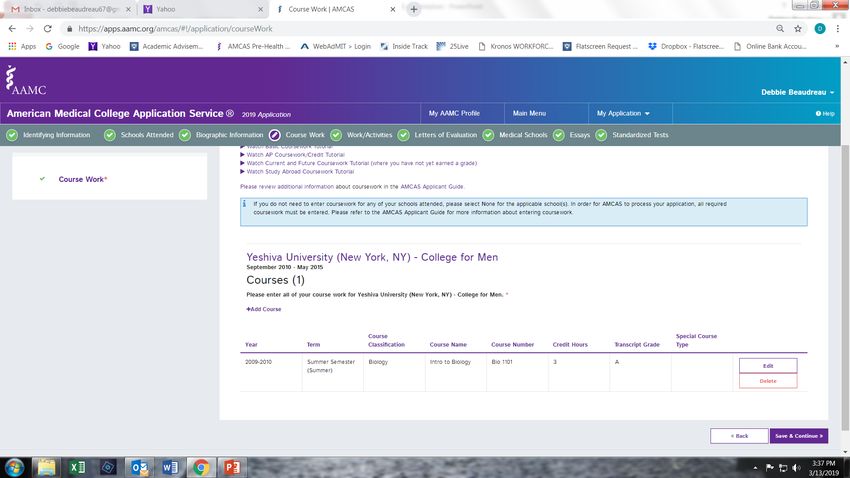Open Dropbox Flatscreen bookmark
850x478 pixels.
click(686, 47)
